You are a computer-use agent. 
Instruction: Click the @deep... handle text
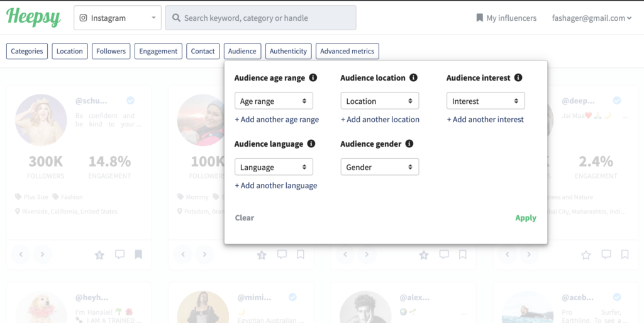[x=579, y=101]
